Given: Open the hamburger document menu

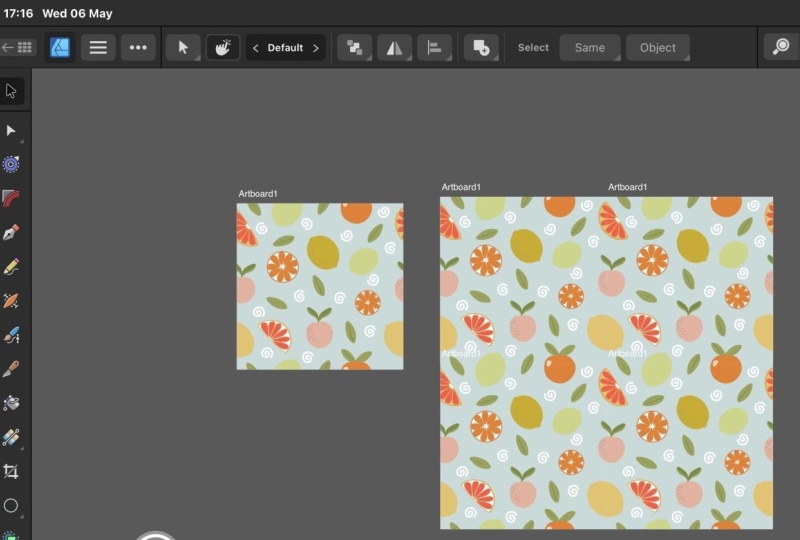Looking at the screenshot, I should [x=98, y=47].
